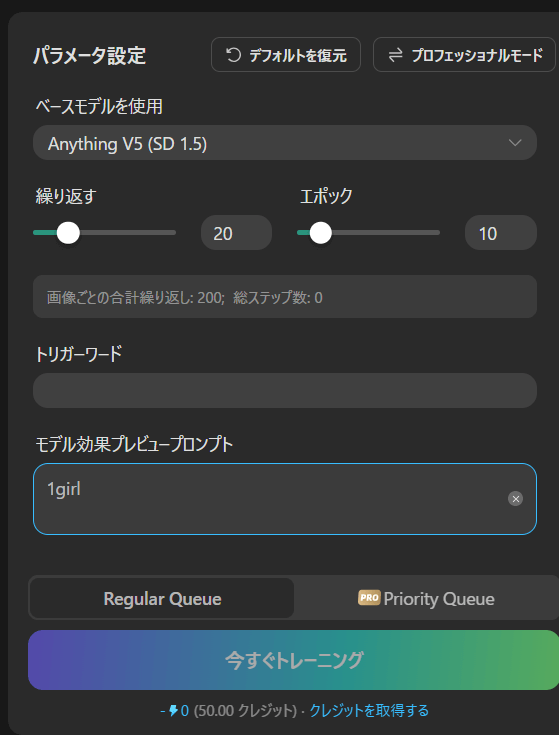Switch to Priority Queue
Viewport: 559px width, 735px height.
point(426,599)
